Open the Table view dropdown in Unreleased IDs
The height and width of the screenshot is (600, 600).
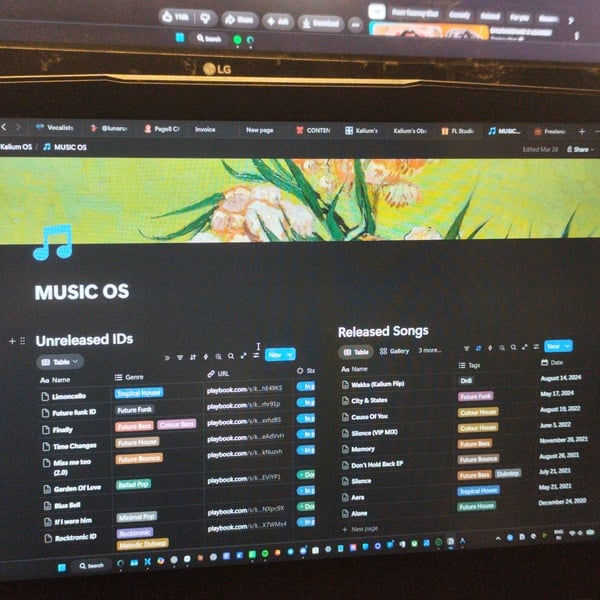60,362
